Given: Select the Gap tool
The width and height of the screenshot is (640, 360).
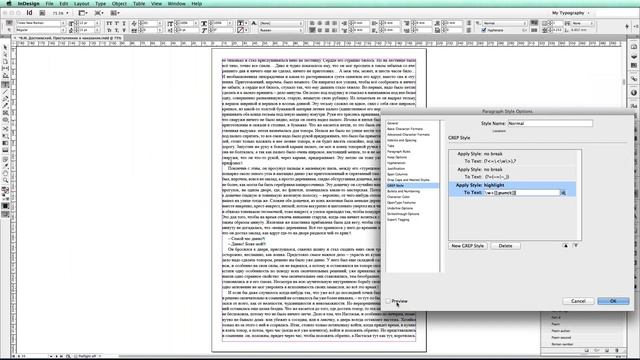Looking at the screenshot, I should click(x=5, y=69).
